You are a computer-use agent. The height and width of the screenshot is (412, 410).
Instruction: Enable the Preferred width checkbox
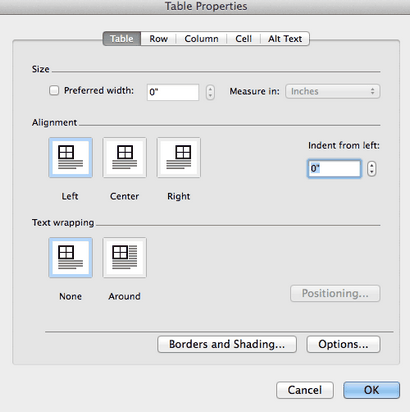pyautogui.click(x=54, y=90)
